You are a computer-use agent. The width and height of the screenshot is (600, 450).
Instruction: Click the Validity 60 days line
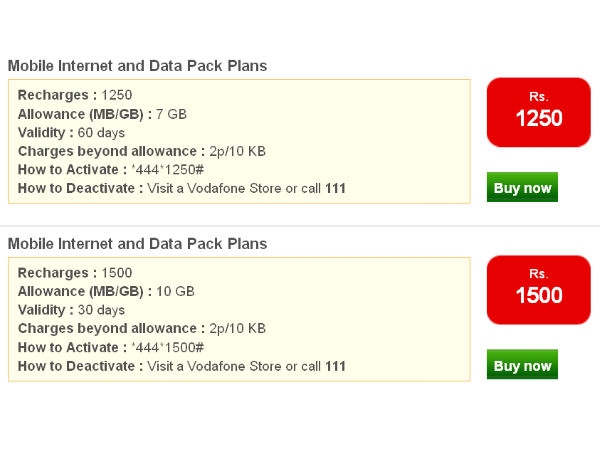[71, 133]
